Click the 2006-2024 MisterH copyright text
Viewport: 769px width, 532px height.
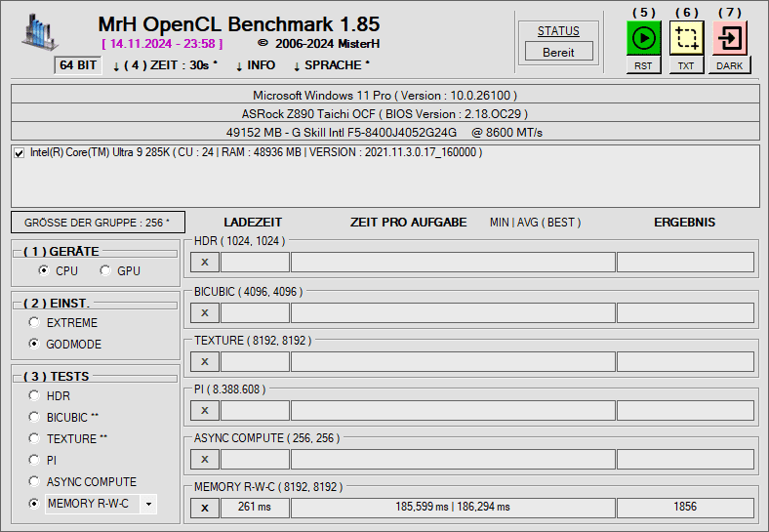pyautogui.click(x=319, y=44)
